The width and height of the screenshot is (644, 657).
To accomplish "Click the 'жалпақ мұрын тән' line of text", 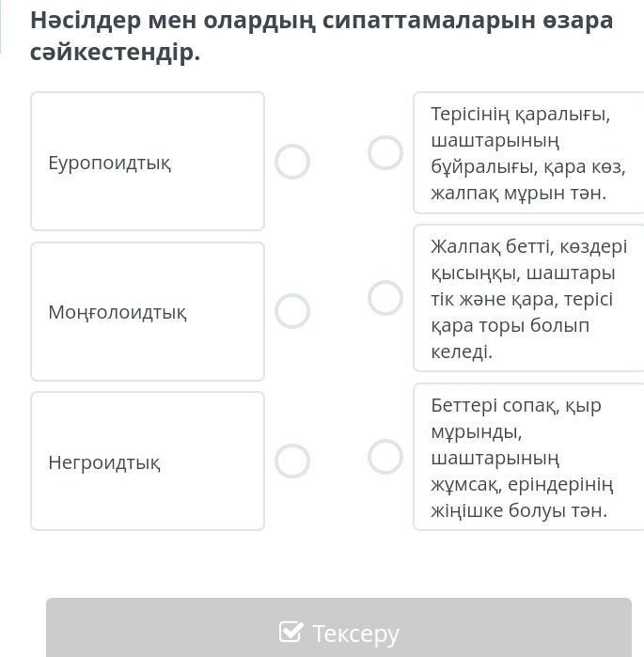I will tap(518, 193).
